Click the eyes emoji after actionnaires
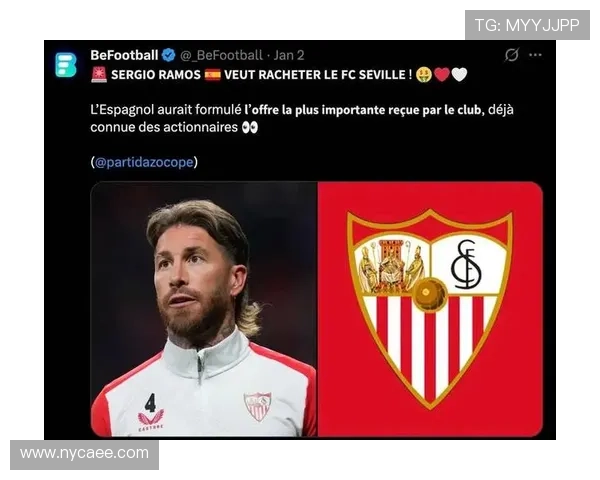 [250, 127]
